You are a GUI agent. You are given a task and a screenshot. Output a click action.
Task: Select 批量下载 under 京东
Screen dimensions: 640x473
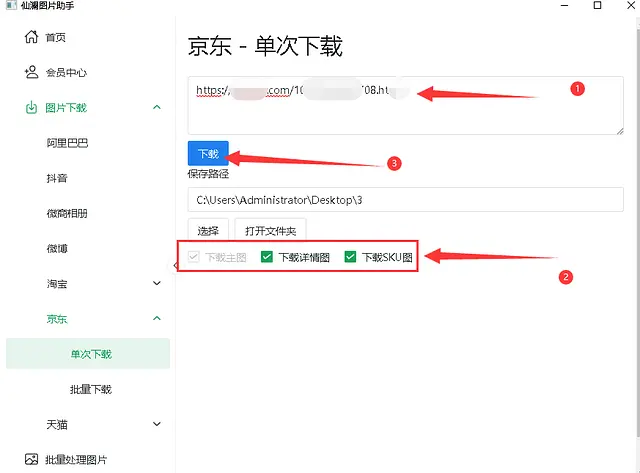click(x=91, y=389)
